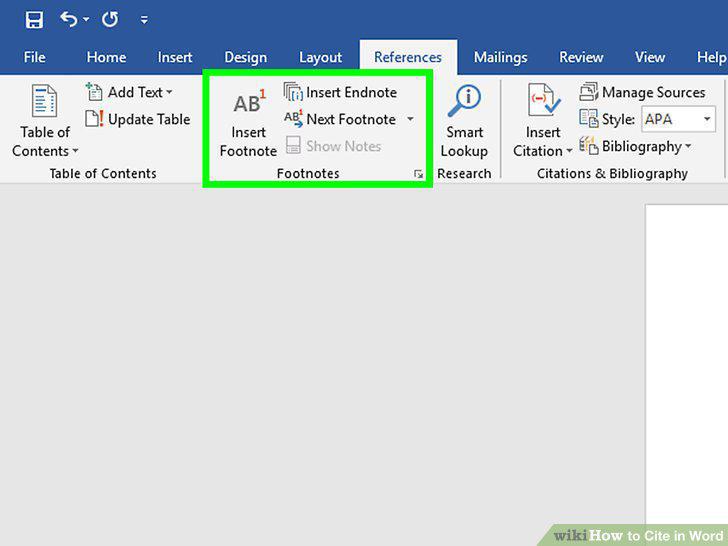The height and width of the screenshot is (546, 728).
Task: Click the Table of Contents page icon
Action: pos(45,100)
